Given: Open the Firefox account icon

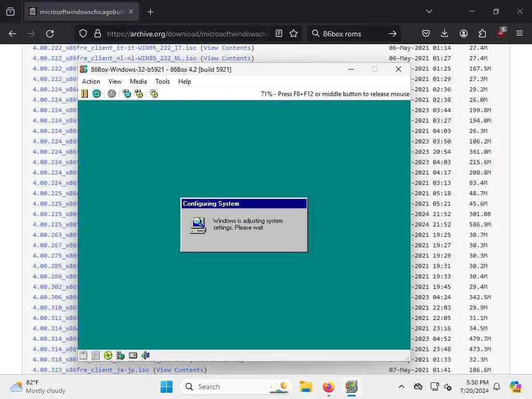Looking at the screenshot, I should [463, 33].
